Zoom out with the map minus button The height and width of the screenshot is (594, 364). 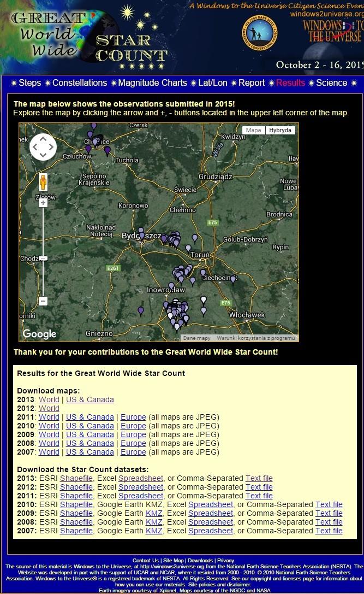43,301
